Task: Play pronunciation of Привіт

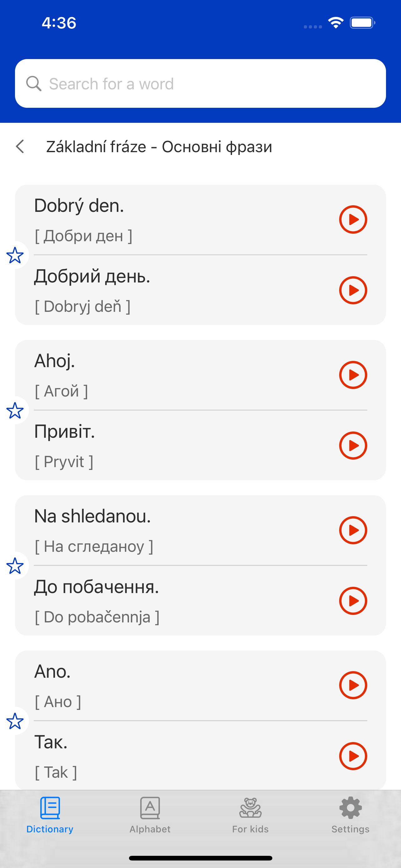Action: [x=353, y=446]
